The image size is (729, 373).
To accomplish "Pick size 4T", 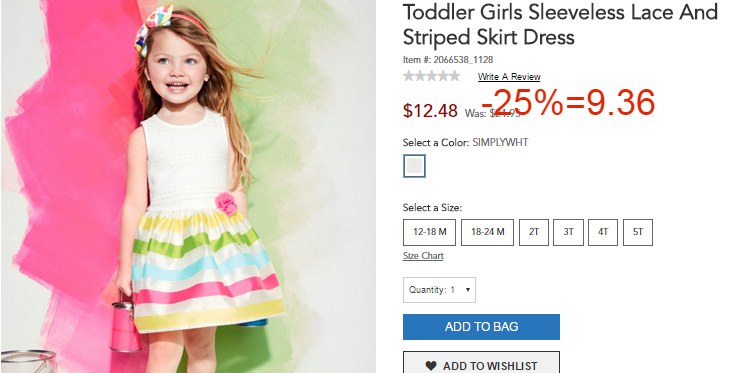I will [x=603, y=232].
